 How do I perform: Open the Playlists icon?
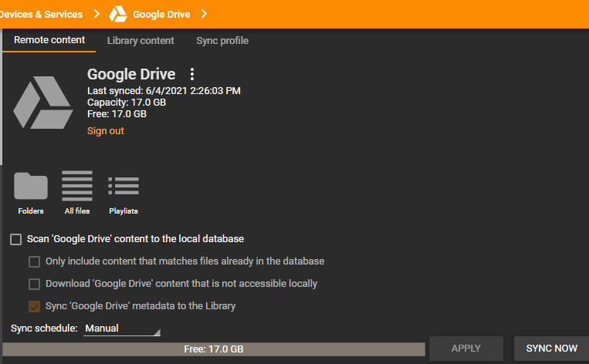pos(124,186)
